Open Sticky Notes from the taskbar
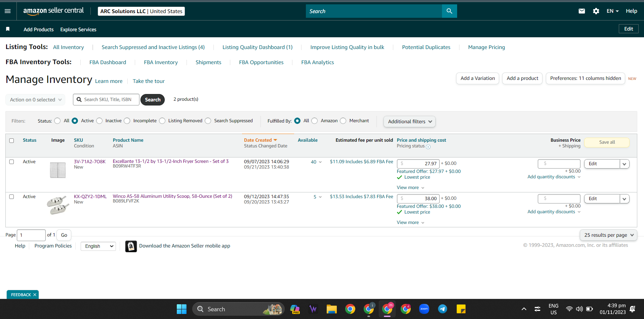Viewport: 644px width, 319px height. 461,309
